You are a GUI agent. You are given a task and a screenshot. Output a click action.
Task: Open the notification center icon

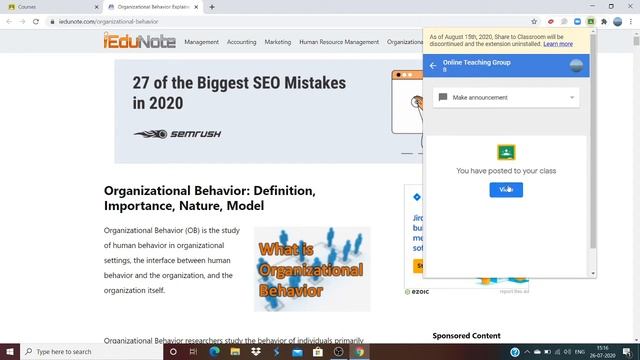[627, 351]
